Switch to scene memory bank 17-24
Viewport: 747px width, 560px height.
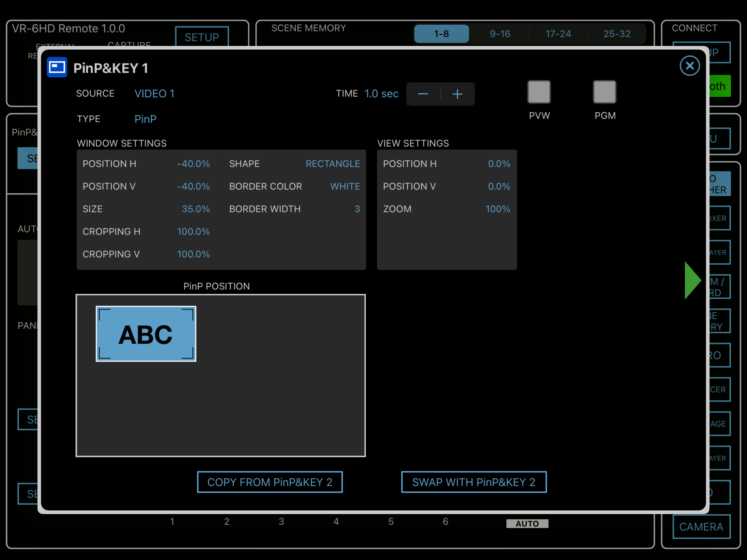coord(558,34)
